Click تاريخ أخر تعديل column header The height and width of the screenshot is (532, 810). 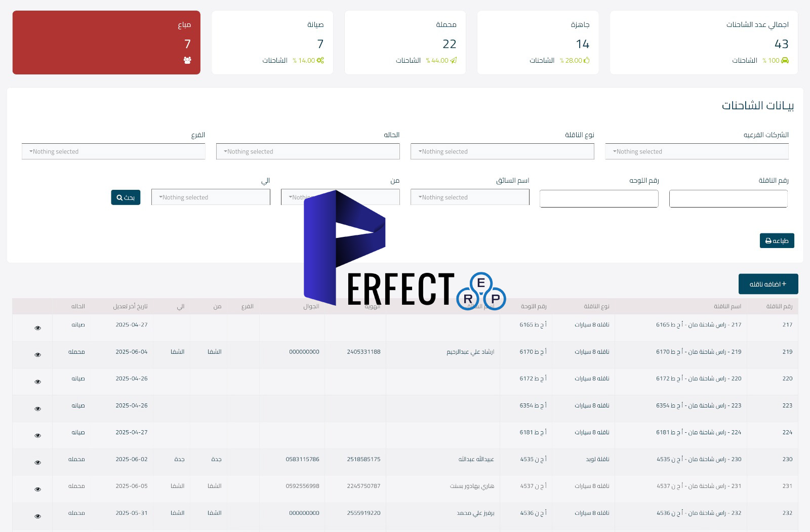[130, 306]
